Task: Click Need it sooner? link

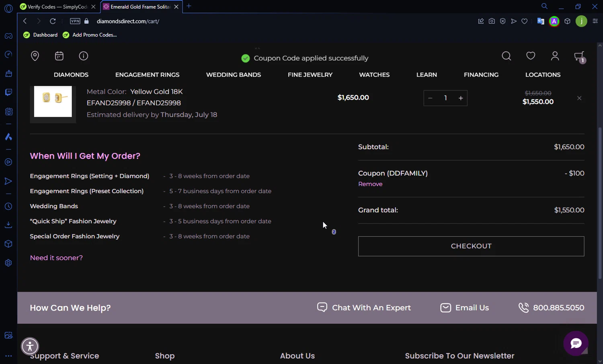Action: pyautogui.click(x=56, y=258)
